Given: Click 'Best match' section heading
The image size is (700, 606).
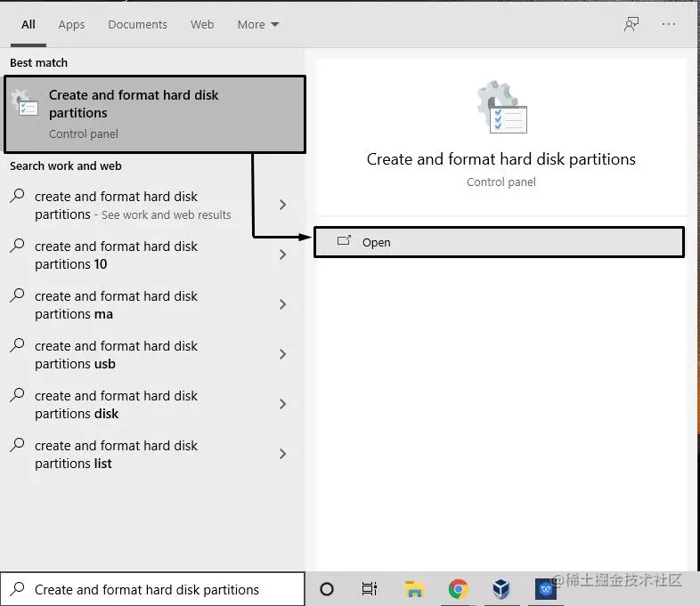Looking at the screenshot, I should coord(39,63).
